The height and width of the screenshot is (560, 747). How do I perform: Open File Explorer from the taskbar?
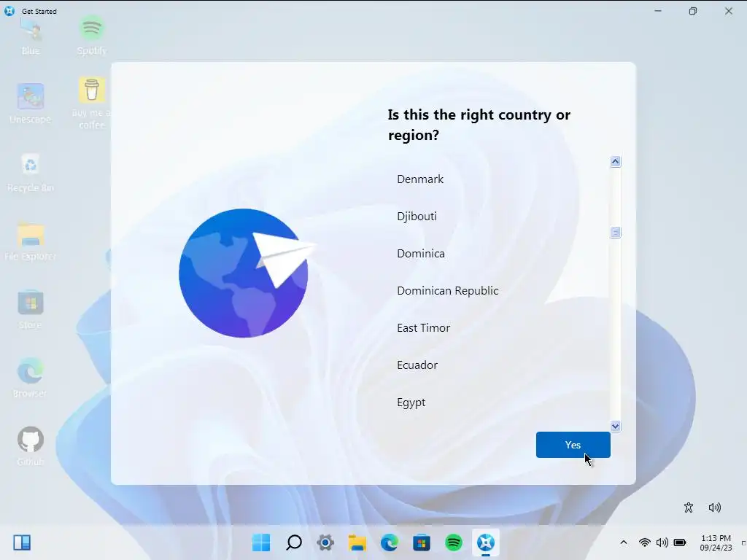tap(357, 542)
